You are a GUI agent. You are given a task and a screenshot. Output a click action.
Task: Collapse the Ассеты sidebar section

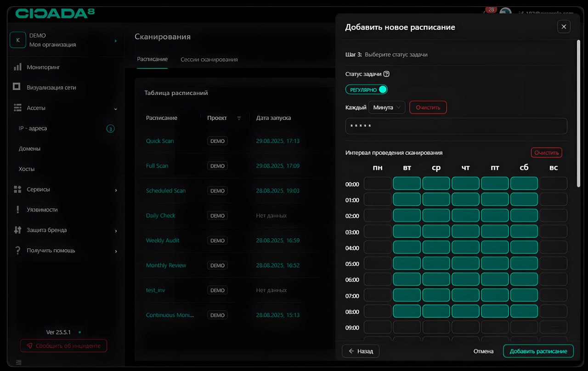(x=115, y=108)
